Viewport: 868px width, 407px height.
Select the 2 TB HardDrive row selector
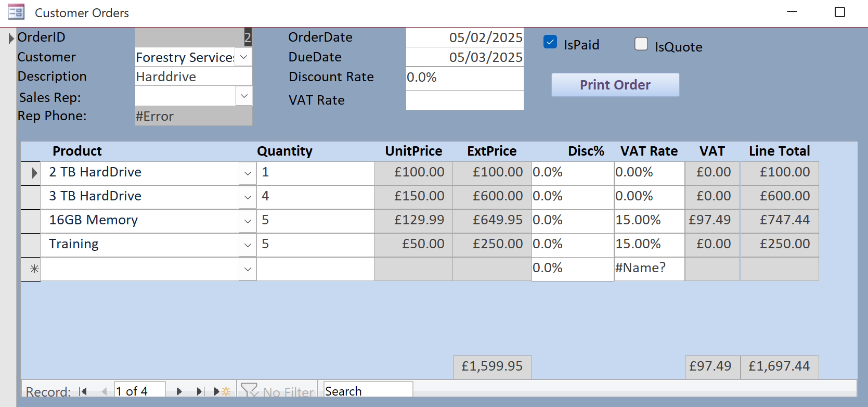(x=31, y=173)
